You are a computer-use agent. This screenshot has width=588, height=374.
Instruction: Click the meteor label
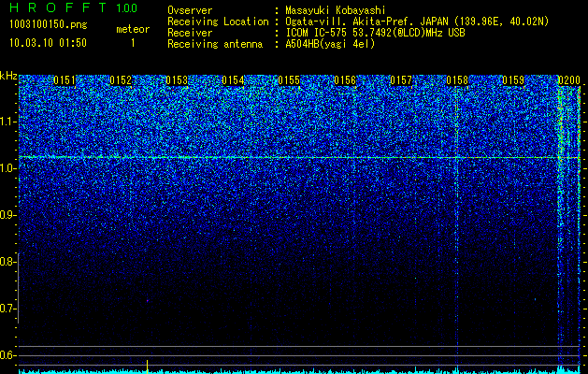pos(133,29)
